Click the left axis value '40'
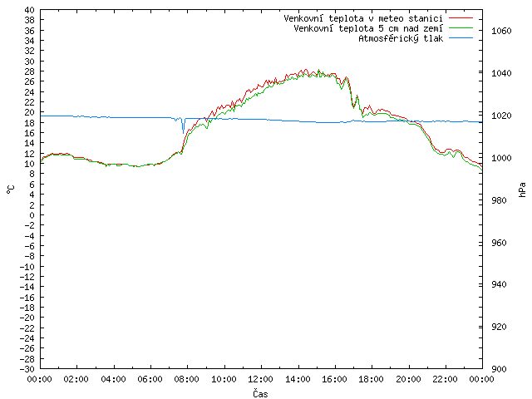This screenshot has width=532, height=399. 30,10
